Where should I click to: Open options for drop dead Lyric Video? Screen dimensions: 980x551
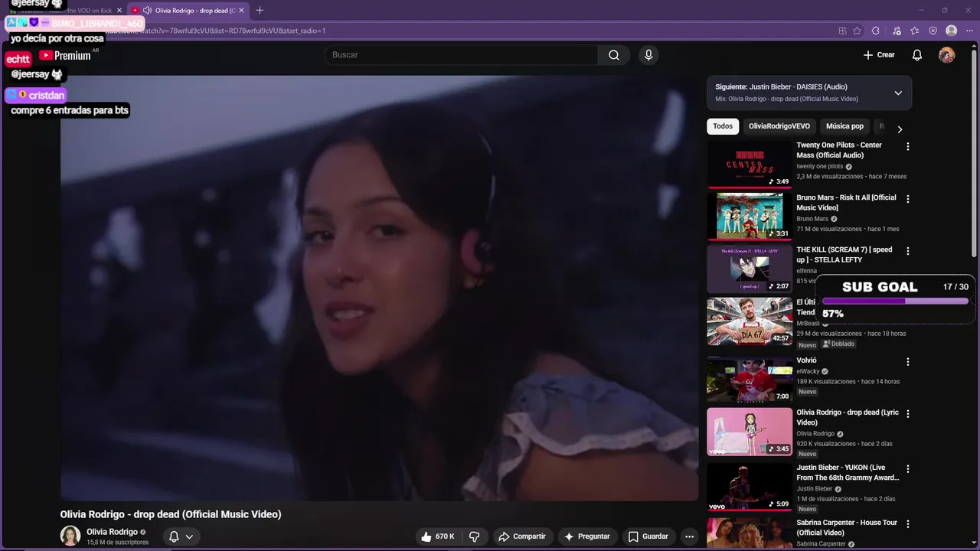[x=908, y=414]
